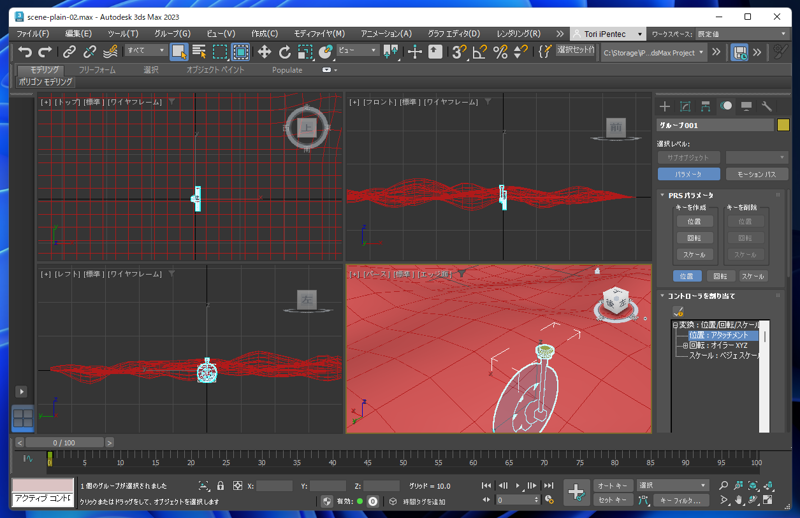
Task: Open the ワークスペース 既定値 dropdown
Action: tap(742, 34)
